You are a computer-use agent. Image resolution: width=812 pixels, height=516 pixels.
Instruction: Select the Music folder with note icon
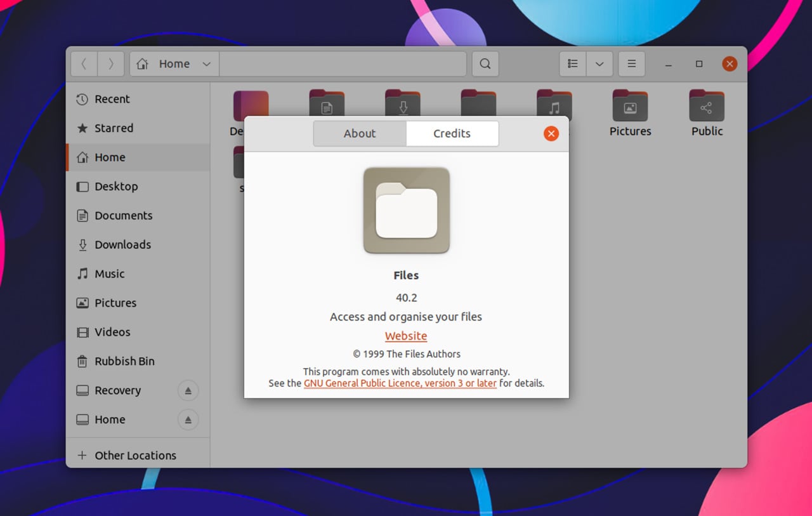(554, 103)
